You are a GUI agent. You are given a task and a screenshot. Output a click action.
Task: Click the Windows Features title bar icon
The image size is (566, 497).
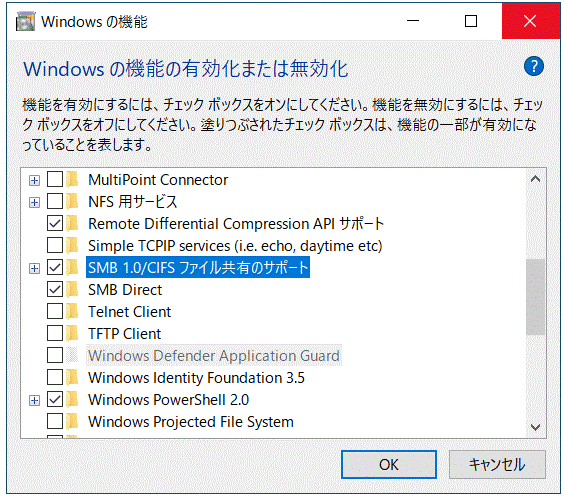click(25, 21)
